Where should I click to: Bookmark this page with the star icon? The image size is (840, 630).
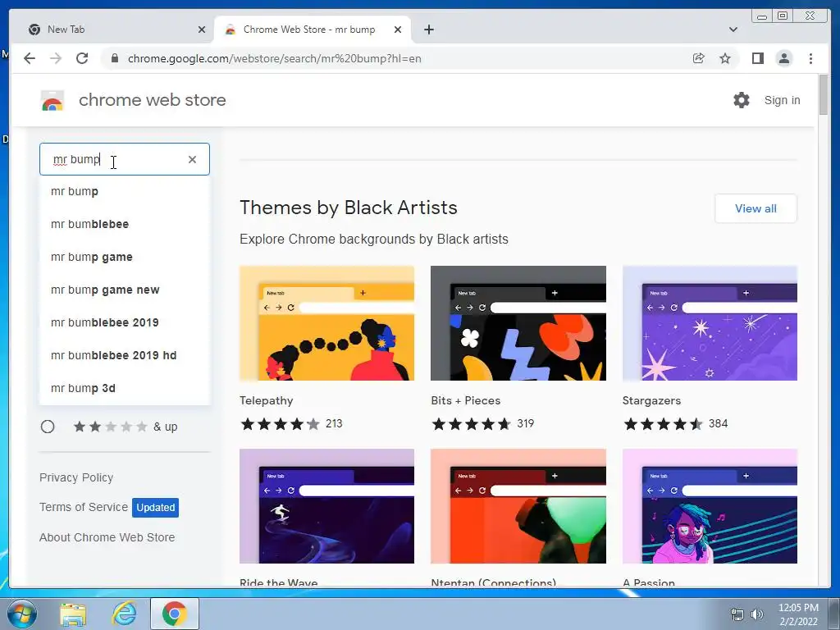click(x=725, y=58)
